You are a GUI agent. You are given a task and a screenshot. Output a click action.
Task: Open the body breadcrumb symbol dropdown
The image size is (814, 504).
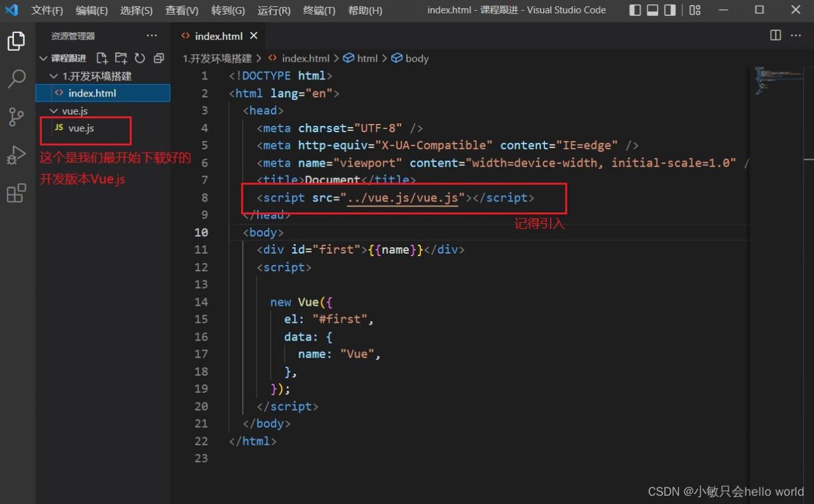point(410,58)
